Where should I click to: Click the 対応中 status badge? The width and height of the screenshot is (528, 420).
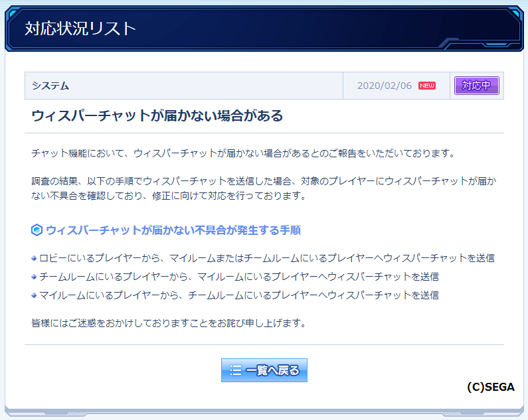point(476,86)
